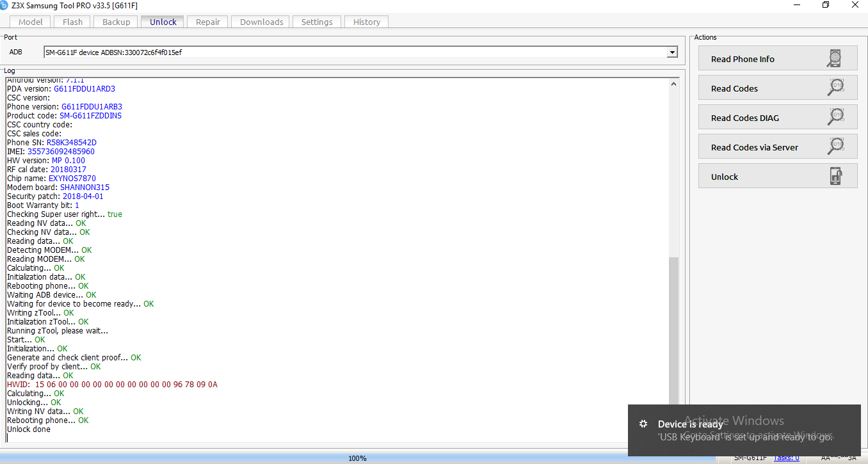Click the 'Checking Super user right... true' line
Screen dimensions: 868x464
coord(65,214)
